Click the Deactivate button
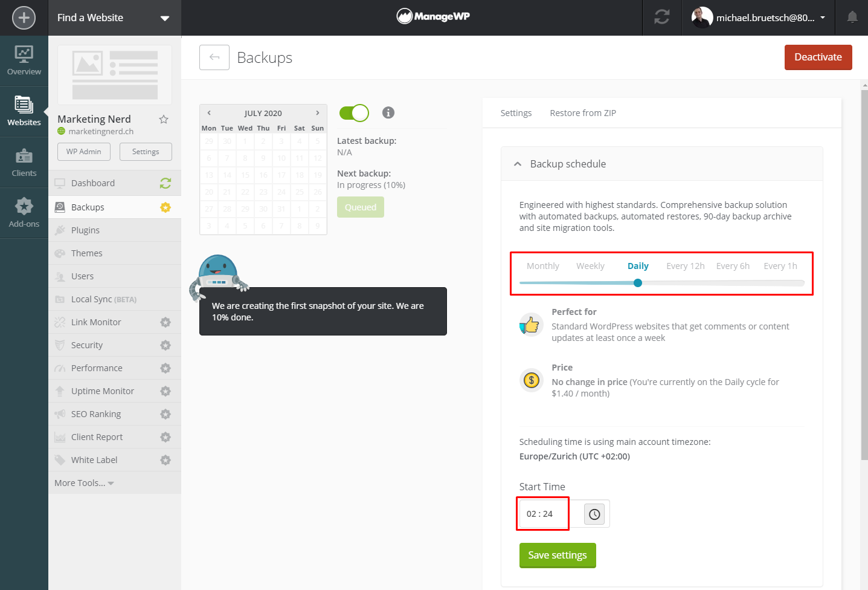 pos(818,57)
